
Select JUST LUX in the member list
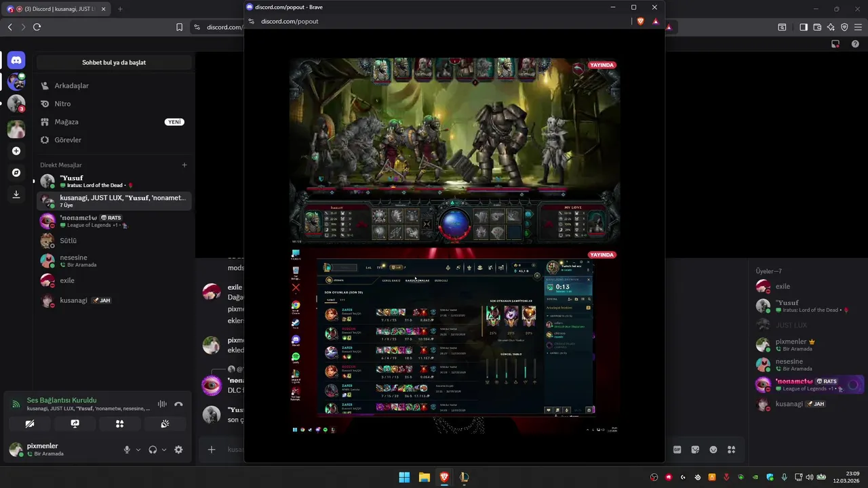[x=809, y=325]
